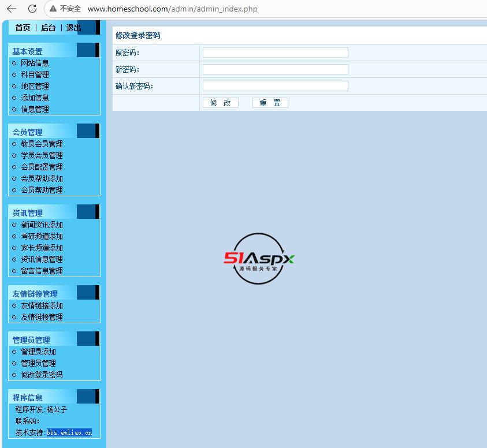
Task: Click the 会员管理 section header
Action: (x=27, y=132)
